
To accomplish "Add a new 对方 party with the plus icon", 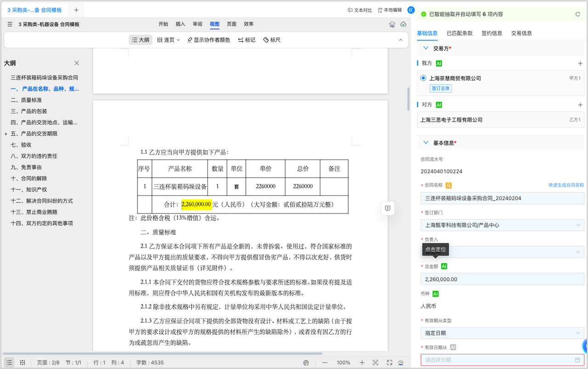I will click(580, 105).
